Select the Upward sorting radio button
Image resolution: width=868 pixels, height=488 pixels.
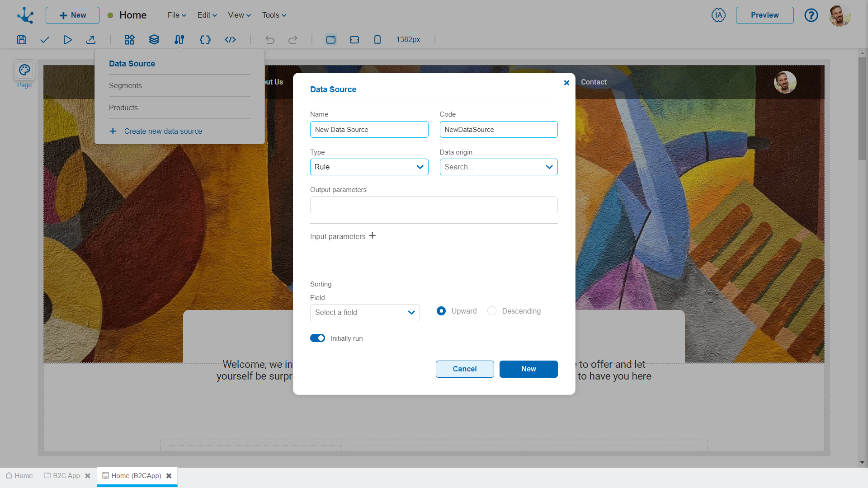441,310
